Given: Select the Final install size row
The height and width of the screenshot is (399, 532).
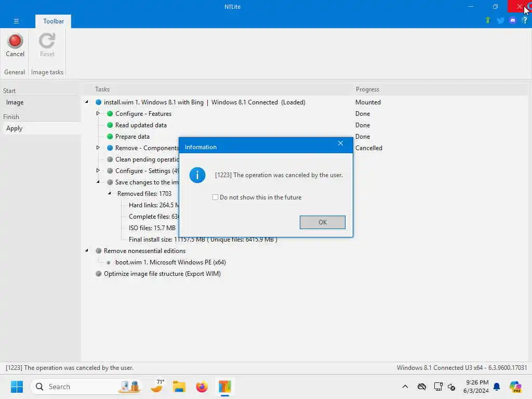Looking at the screenshot, I should click(203, 240).
